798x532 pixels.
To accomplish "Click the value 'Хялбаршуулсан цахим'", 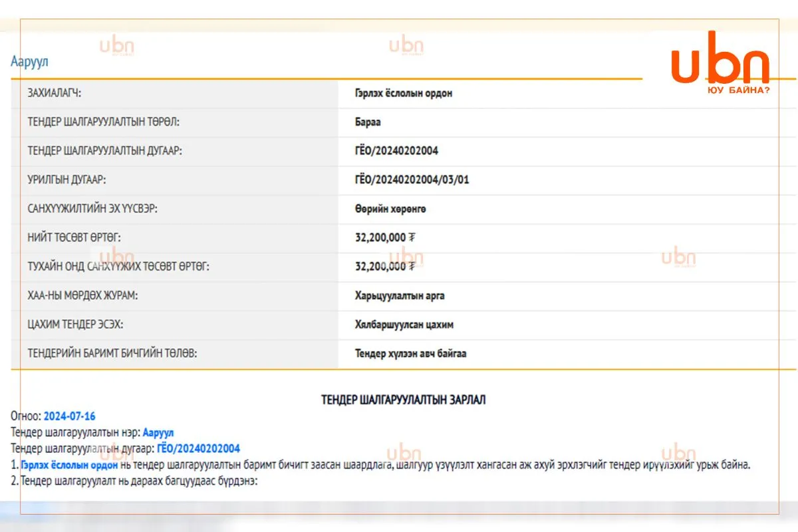I will 404,325.
